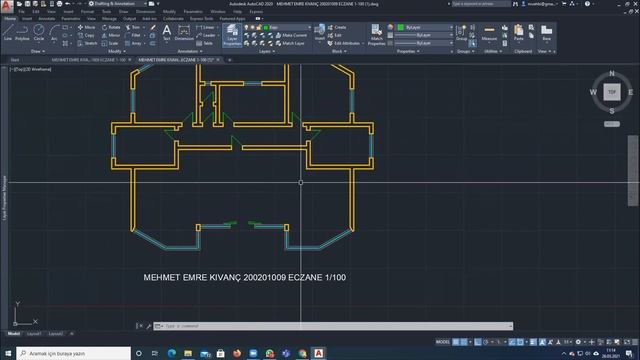Expand the Annotation panel
640x360 pixels.
click(x=190, y=51)
